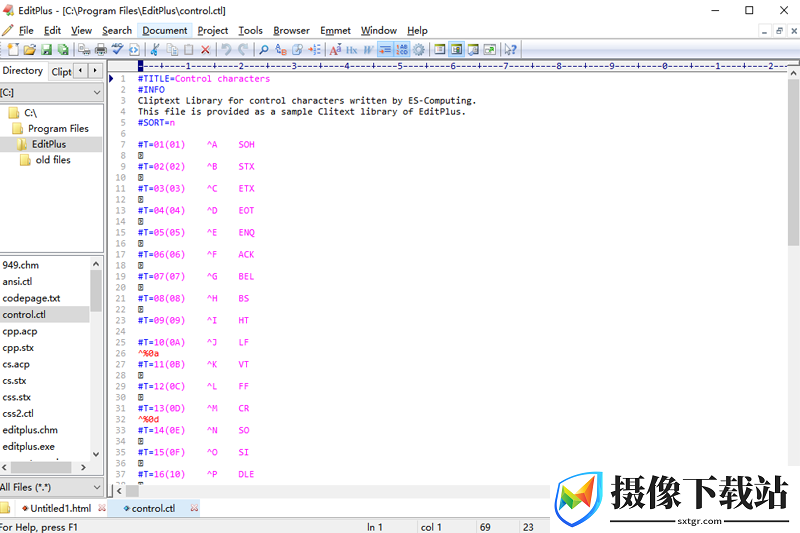Image resolution: width=800 pixels, height=533 pixels.
Task: Toggle the Hex Viewer Hx icon
Action: pyautogui.click(x=352, y=49)
